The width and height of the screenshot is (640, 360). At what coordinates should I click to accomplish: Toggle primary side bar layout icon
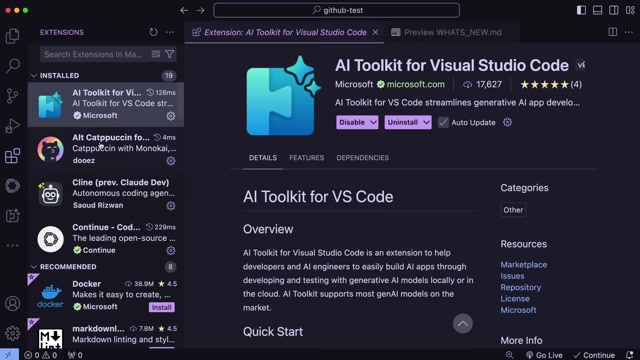point(581,10)
